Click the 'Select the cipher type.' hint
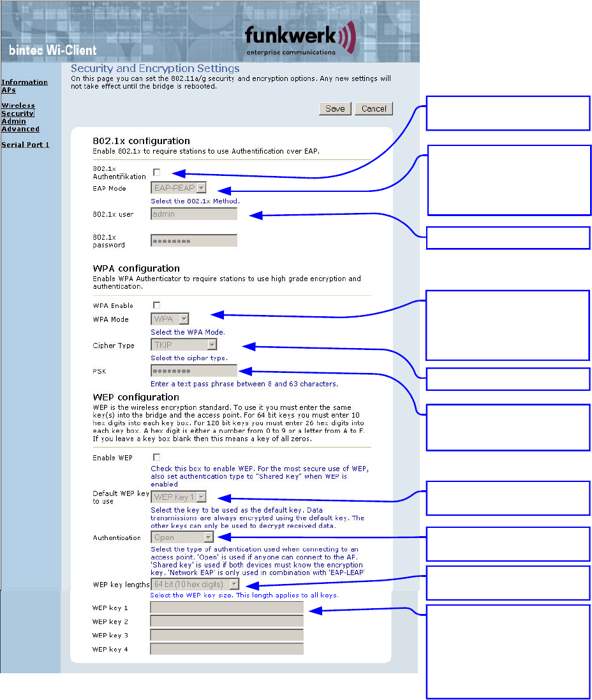This screenshot has width=592, height=700. [189, 358]
